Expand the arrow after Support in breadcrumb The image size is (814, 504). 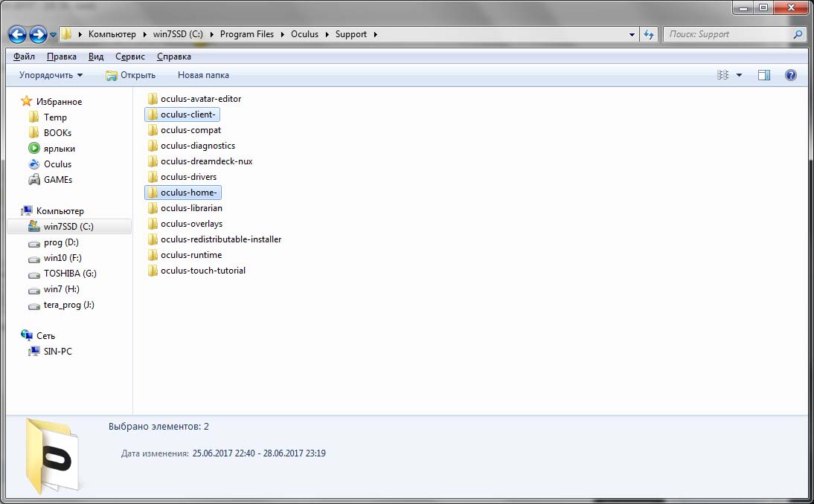click(x=375, y=34)
